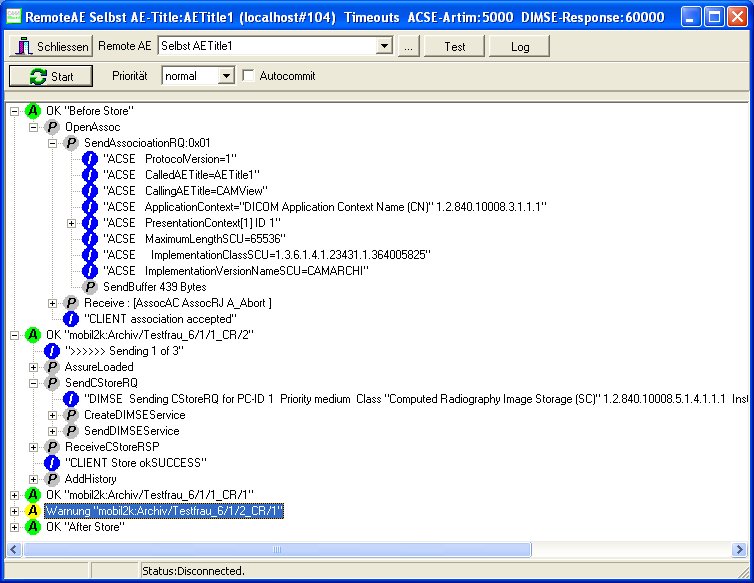Click info icon of ProtocolVersion=1 row

pyautogui.click(x=90, y=159)
